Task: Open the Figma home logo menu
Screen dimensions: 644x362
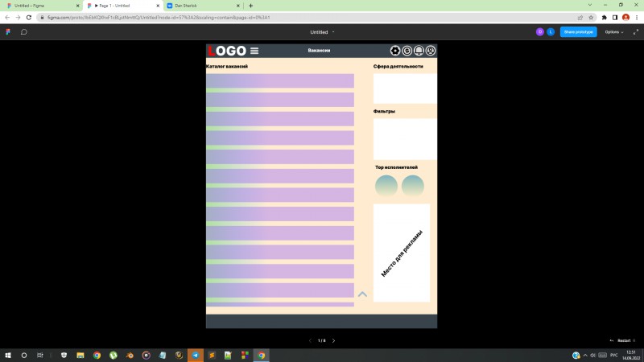Action: coord(8,31)
